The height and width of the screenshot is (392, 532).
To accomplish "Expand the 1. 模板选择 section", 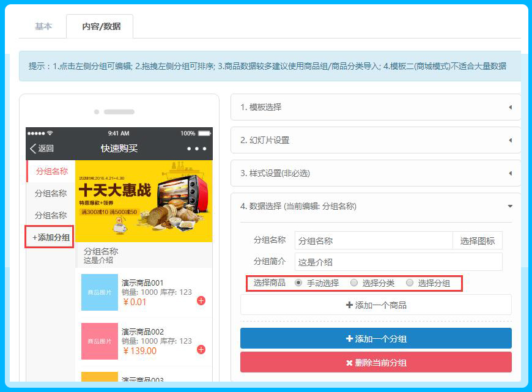I will coord(375,107).
